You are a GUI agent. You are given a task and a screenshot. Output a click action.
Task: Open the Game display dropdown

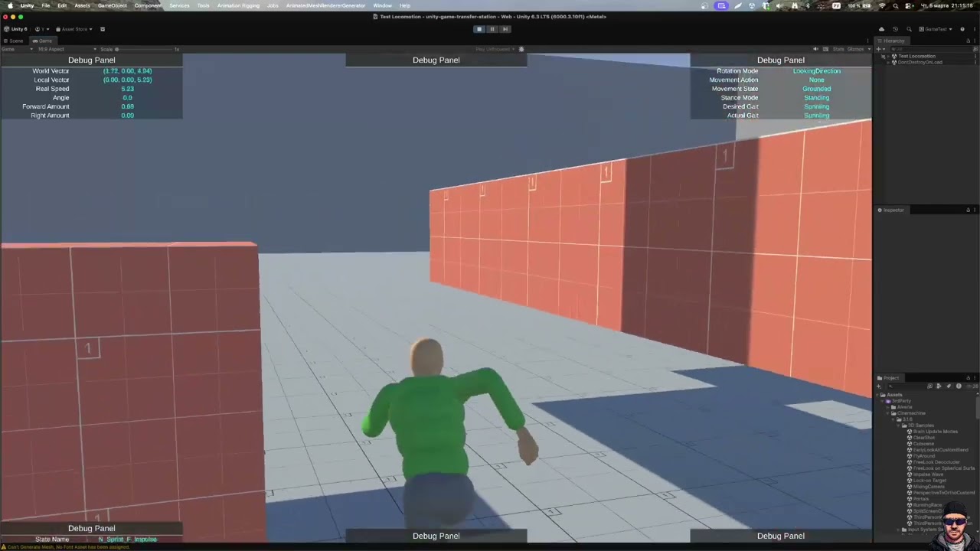tap(17, 49)
